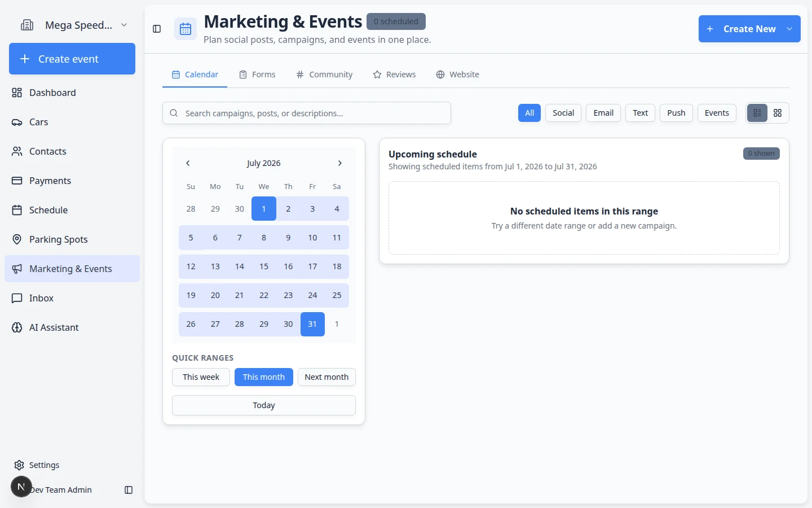The width and height of the screenshot is (812, 508).
Task: Click the Schedule calendar icon in sidebar
Action: pos(17,210)
